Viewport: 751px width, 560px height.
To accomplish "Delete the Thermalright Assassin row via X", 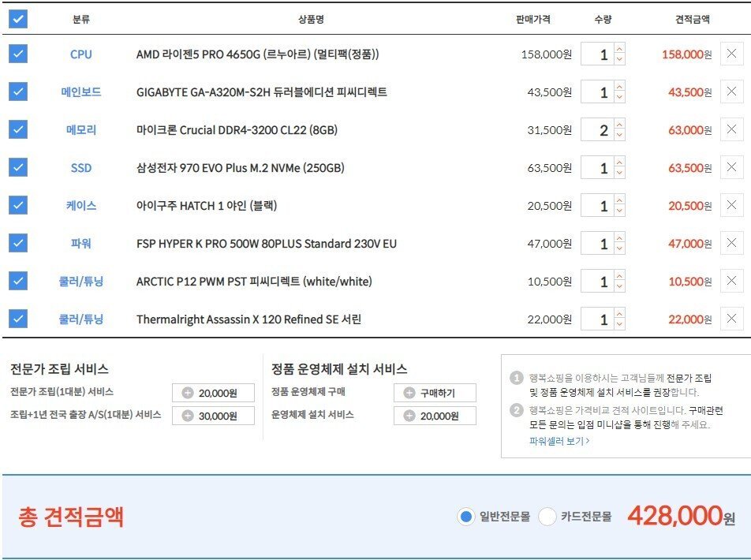I will click(x=731, y=319).
